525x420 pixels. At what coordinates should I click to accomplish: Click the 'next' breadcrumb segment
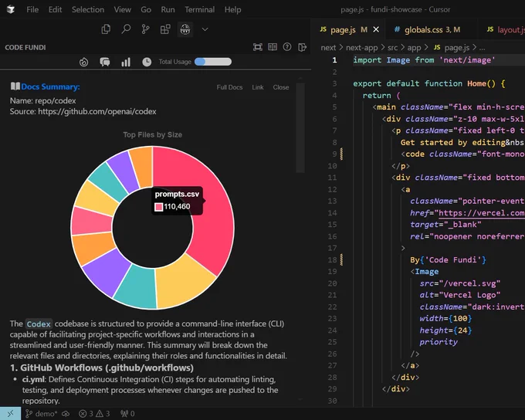328,48
